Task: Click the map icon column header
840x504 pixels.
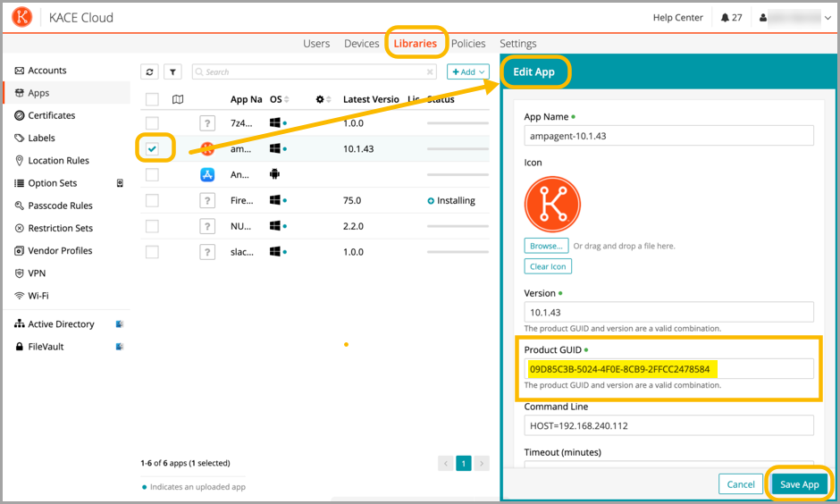Action: (x=178, y=99)
